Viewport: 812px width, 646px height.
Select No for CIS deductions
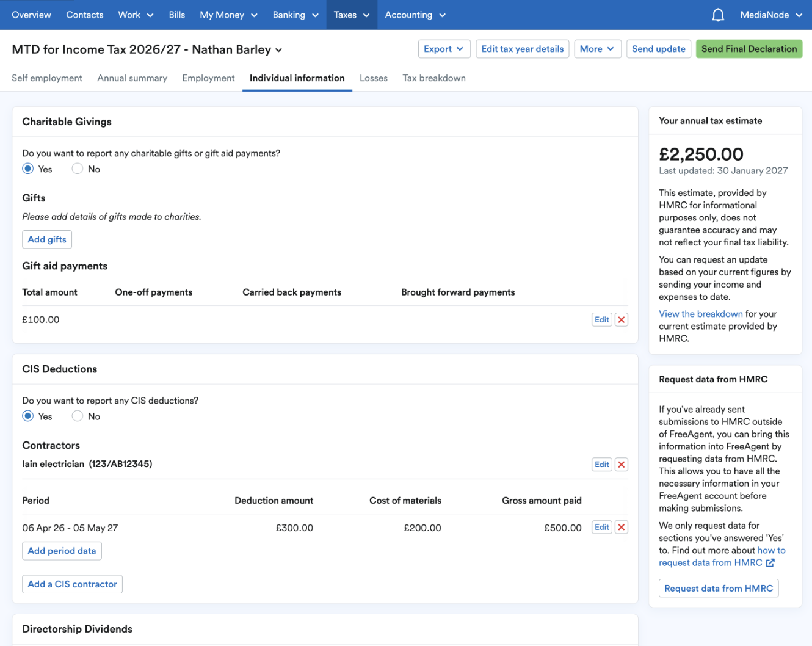point(78,416)
